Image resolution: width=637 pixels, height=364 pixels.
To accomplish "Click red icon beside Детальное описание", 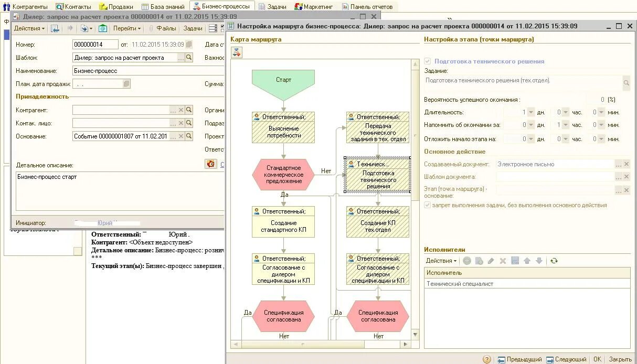I will click(210, 164).
